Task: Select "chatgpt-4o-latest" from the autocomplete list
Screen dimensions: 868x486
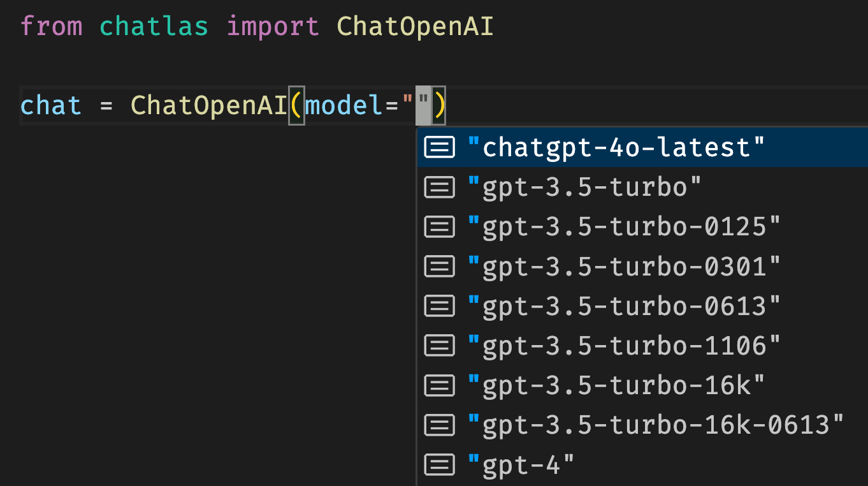Action: pos(642,147)
